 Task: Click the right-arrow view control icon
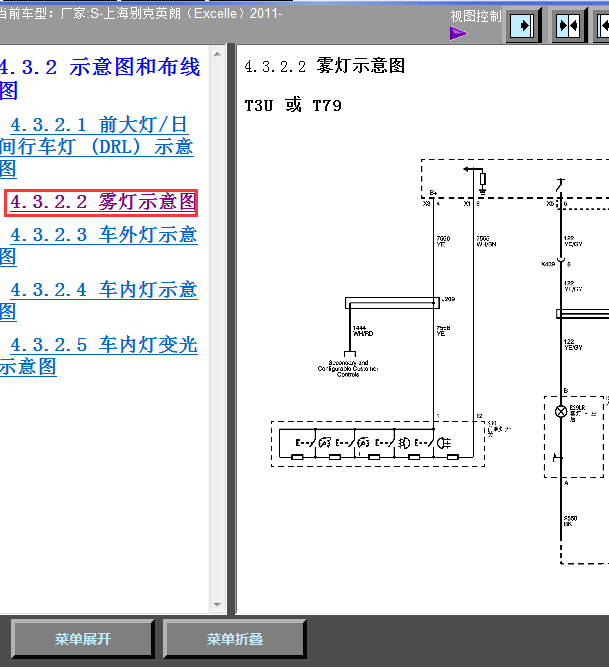click(x=523, y=26)
